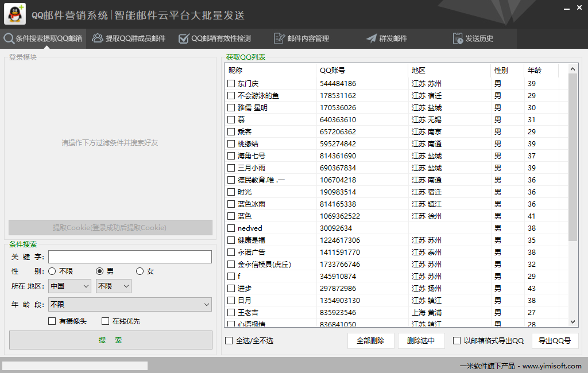Enable the 有摄像头 checkbox

point(51,321)
